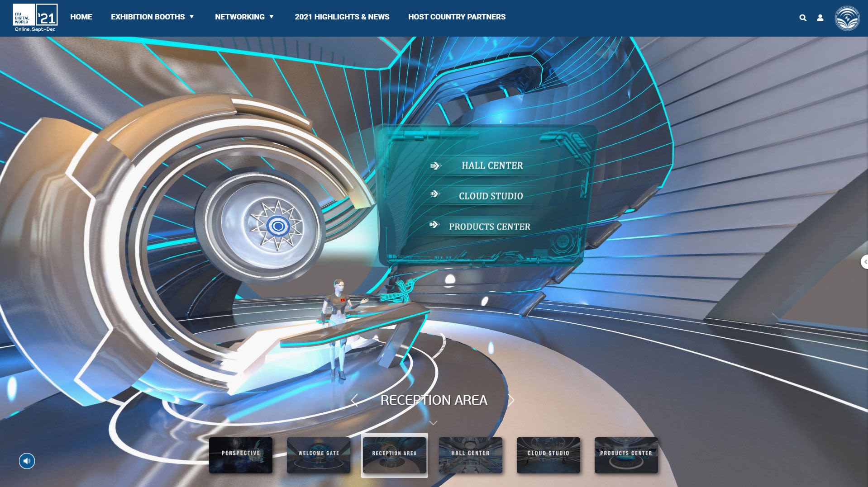This screenshot has width=868, height=487.
Task: Go to previous scene with left arrow
Action: [354, 400]
